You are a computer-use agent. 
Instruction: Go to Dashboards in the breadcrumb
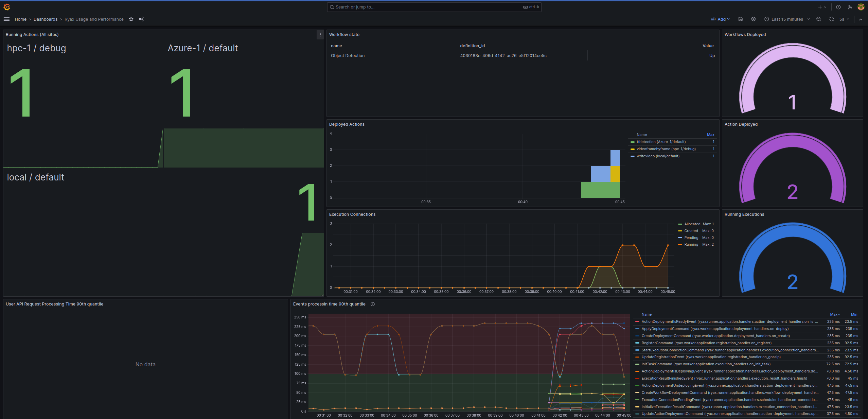tap(46, 19)
